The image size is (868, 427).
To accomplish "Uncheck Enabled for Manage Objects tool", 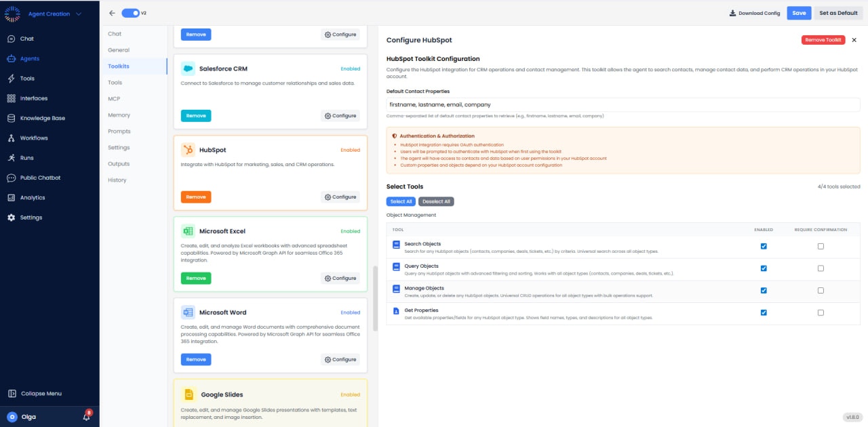I will (764, 290).
